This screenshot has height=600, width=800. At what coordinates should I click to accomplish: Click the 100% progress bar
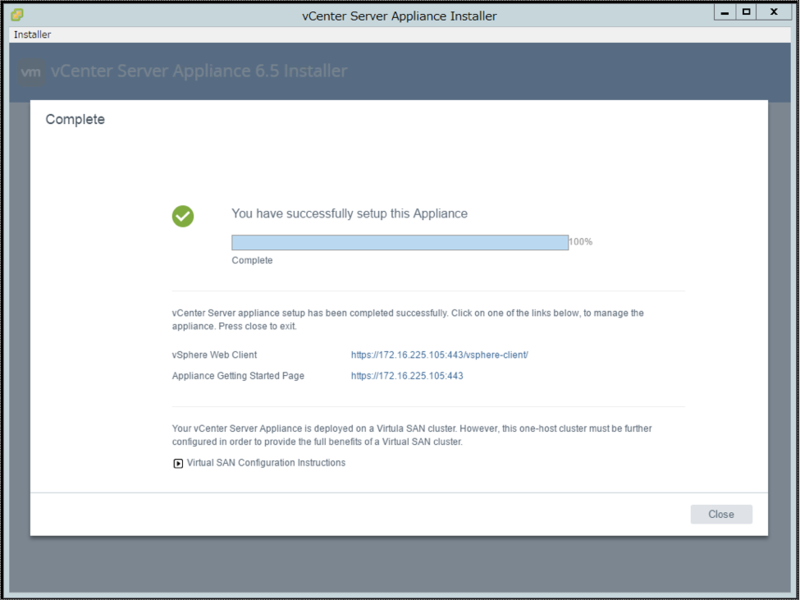[x=400, y=242]
